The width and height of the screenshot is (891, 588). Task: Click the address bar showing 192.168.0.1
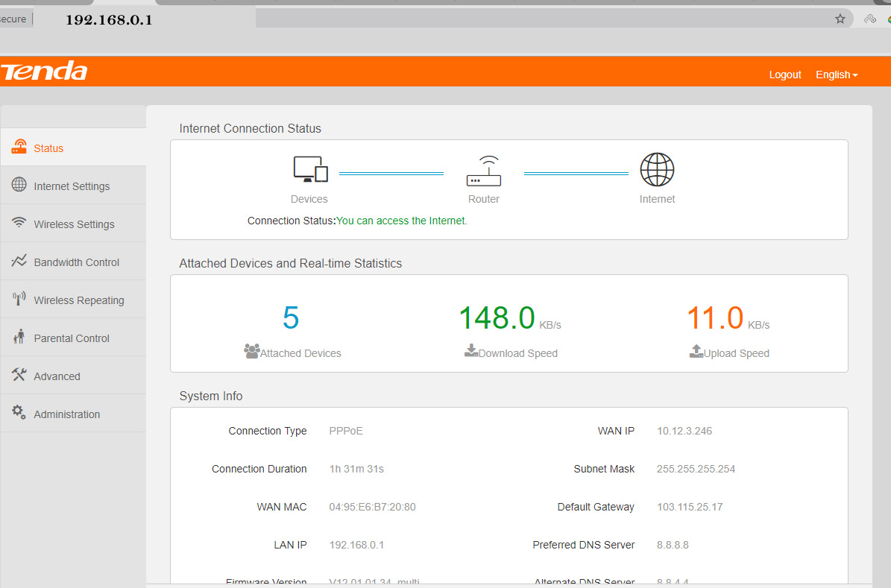(x=447, y=19)
